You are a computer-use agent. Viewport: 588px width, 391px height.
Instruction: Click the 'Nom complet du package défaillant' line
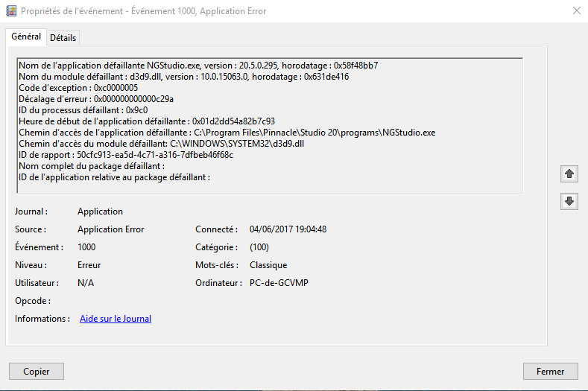click(x=92, y=166)
